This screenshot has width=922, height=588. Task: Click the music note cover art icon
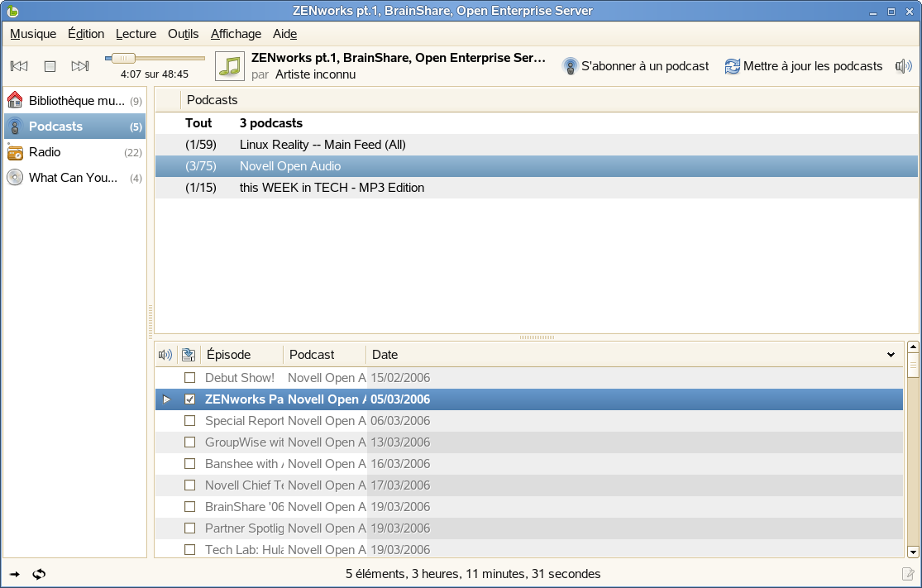230,66
